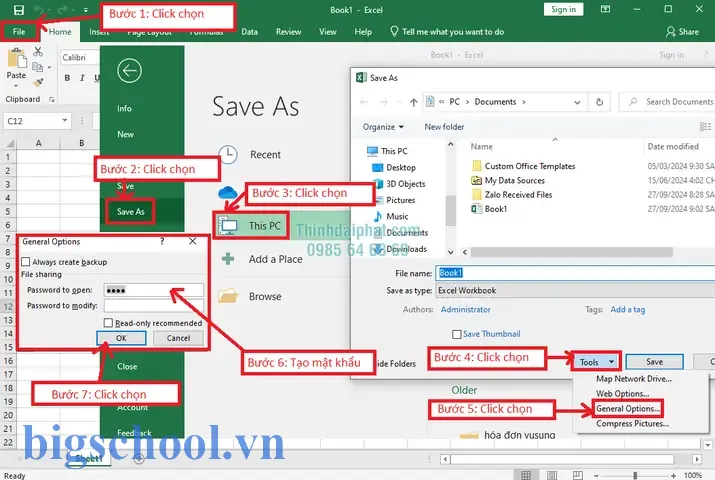Image resolution: width=715 pixels, height=480 pixels.
Task: Click the Cut scissors icon
Action: [38, 51]
